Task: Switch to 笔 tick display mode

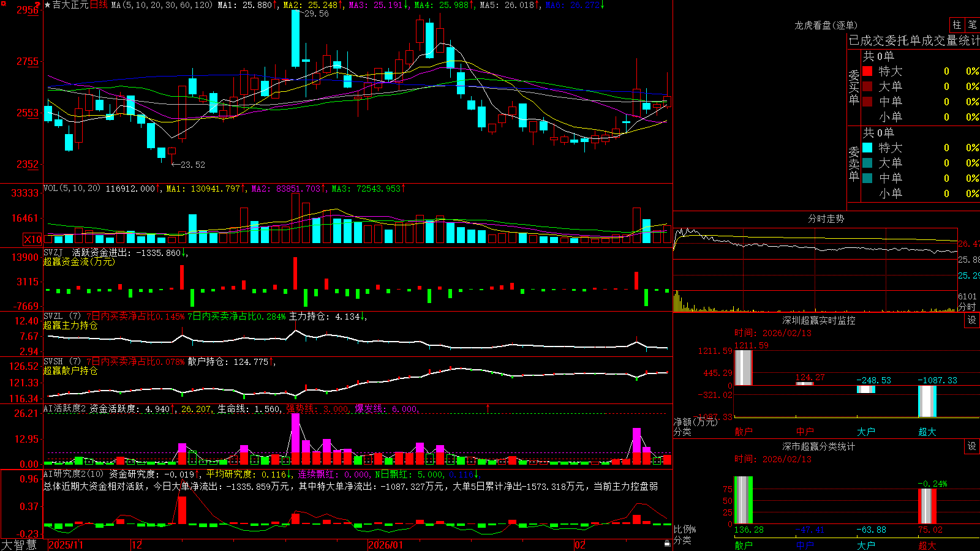Action: 973,24
